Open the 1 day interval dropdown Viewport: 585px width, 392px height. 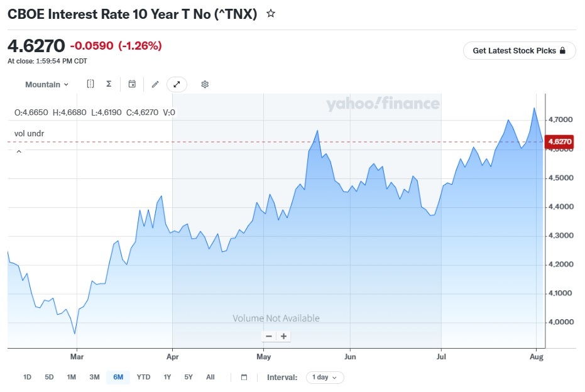325,377
